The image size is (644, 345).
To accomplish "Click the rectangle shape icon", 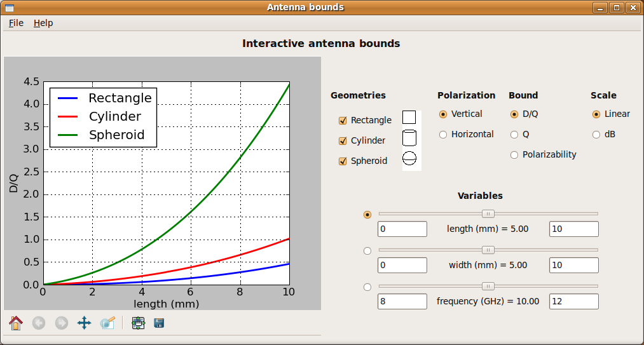I will click(409, 118).
